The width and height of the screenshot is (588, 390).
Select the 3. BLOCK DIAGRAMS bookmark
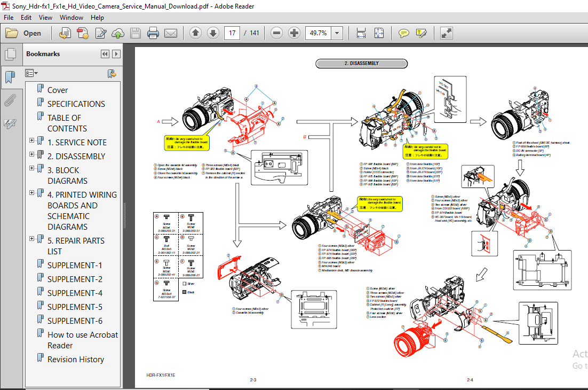[x=68, y=175]
